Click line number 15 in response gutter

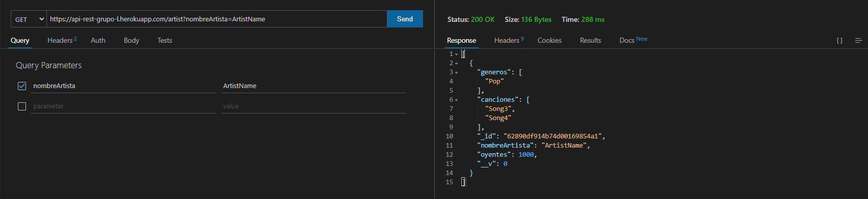coord(449,182)
